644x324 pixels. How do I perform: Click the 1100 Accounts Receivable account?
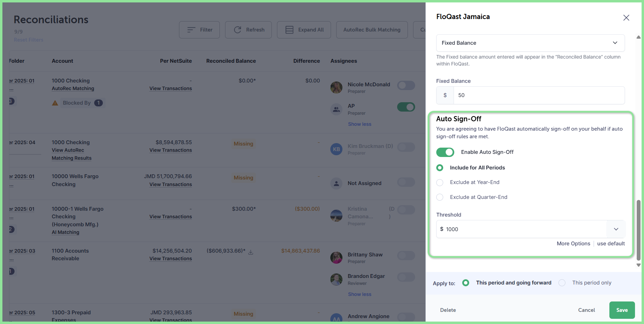coord(70,255)
